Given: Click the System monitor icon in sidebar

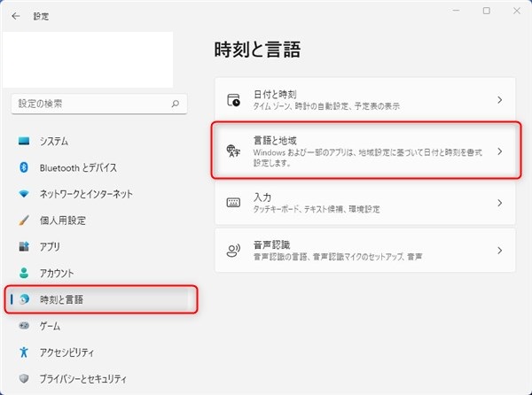Looking at the screenshot, I should (x=24, y=142).
